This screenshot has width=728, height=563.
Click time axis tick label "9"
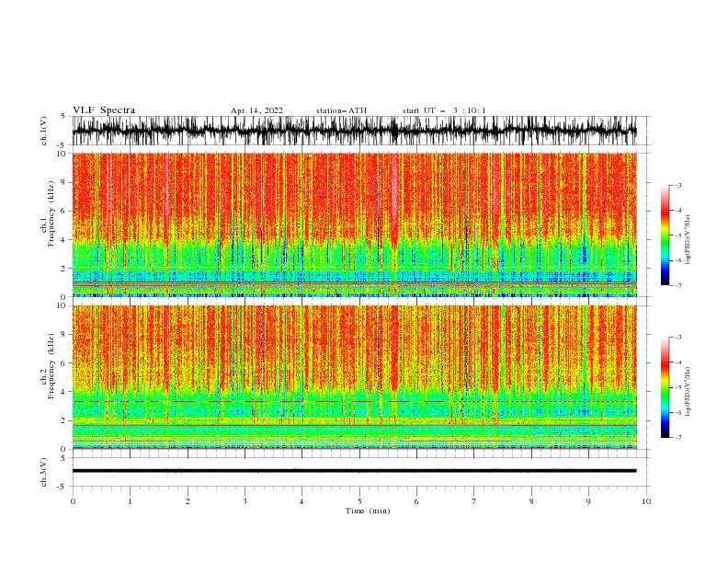588,501
